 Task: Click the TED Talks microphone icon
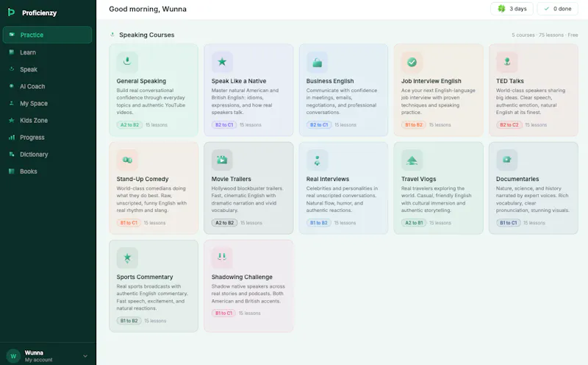click(x=507, y=62)
